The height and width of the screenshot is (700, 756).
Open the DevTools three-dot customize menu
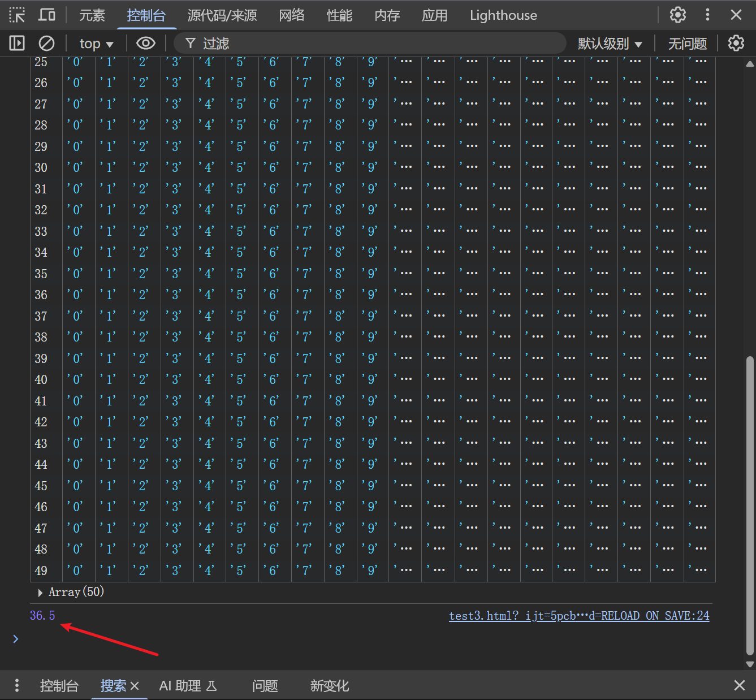pyautogui.click(x=707, y=15)
